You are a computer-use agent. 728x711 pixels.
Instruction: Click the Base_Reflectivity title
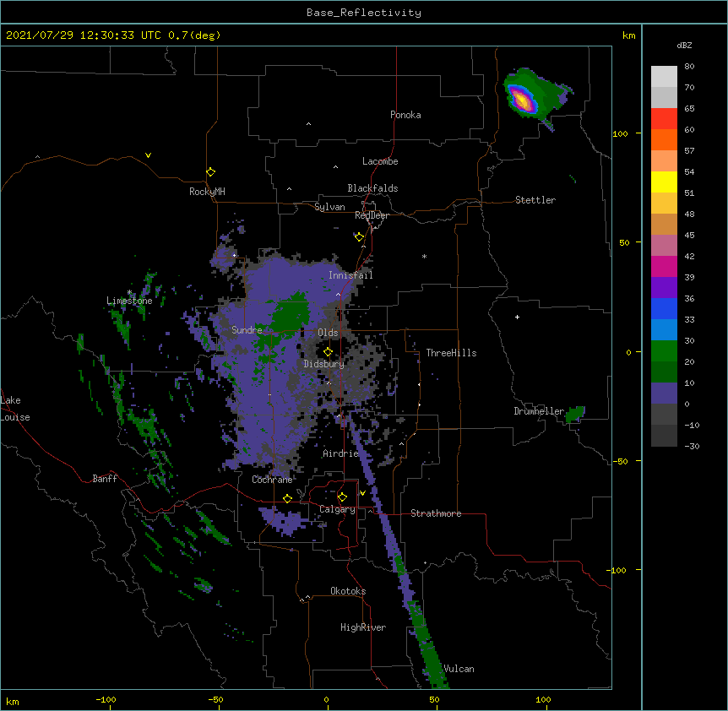tap(364, 13)
